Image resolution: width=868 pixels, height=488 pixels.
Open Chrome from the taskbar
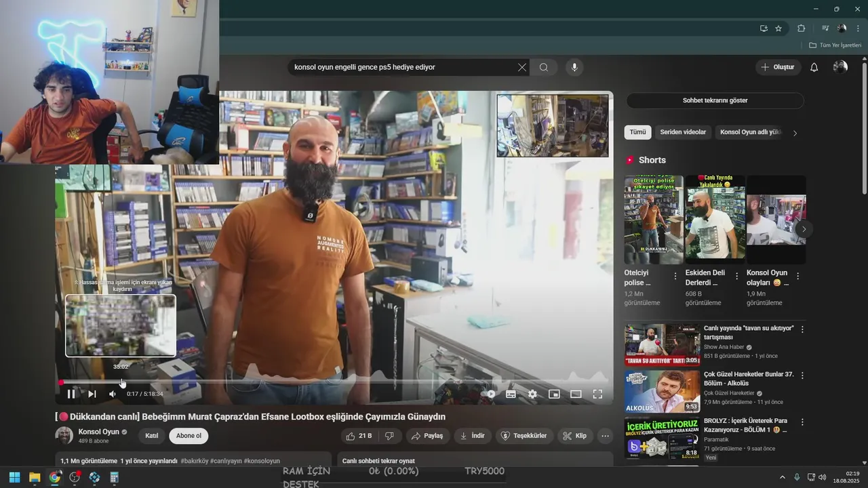(54, 477)
